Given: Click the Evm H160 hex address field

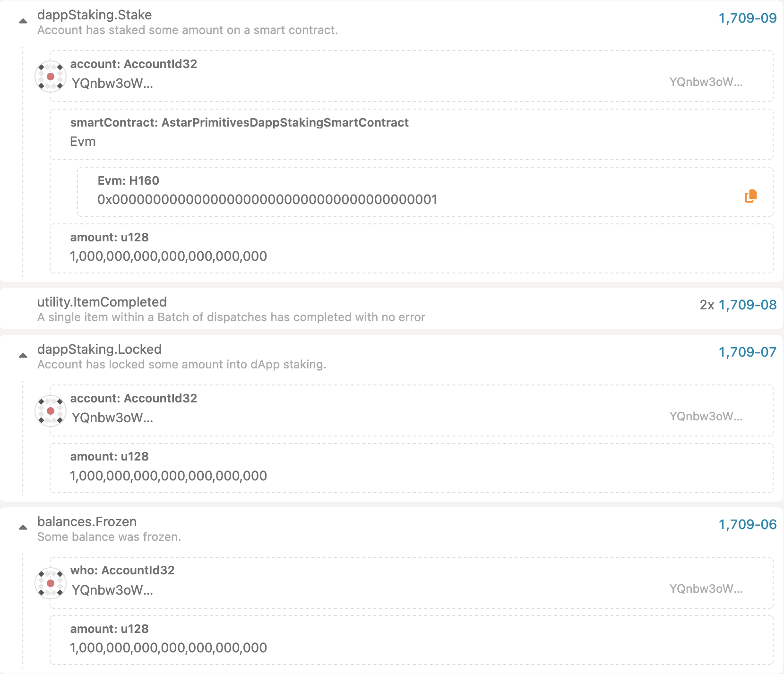Looking at the screenshot, I should pos(267,200).
